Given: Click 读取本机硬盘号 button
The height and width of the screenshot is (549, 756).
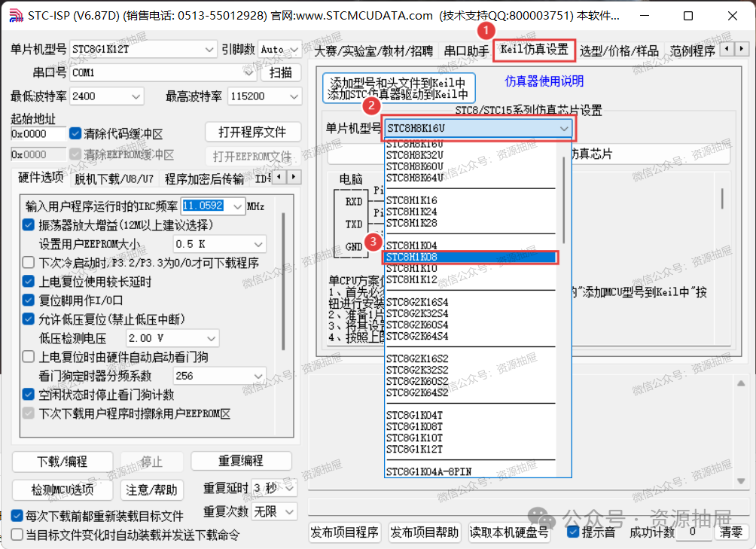Looking at the screenshot, I should coord(509,532).
